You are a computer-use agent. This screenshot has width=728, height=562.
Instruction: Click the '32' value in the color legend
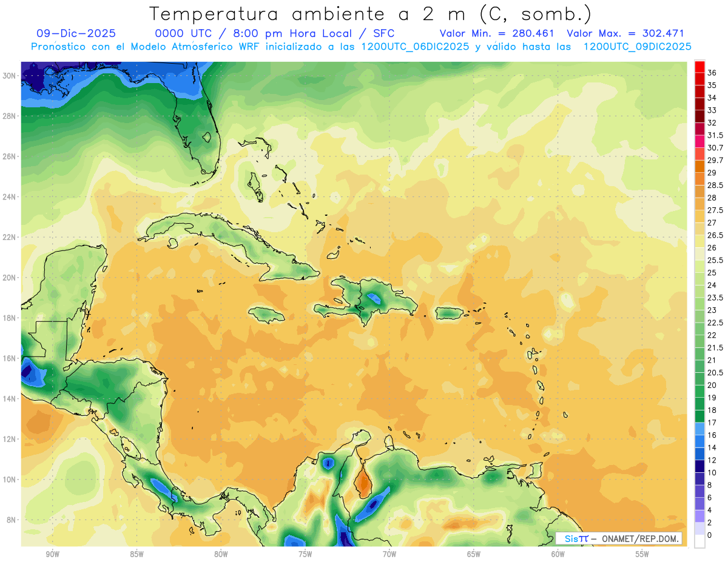click(712, 122)
